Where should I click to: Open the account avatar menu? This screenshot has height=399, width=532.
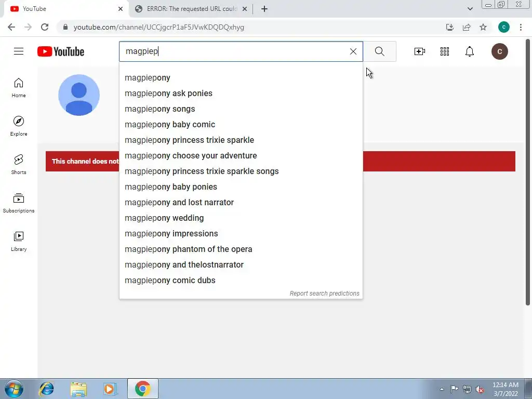pos(500,51)
